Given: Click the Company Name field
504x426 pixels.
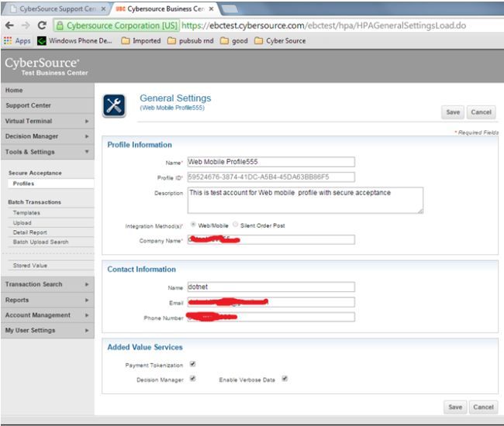Looking at the screenshot, I should (271, 239).
